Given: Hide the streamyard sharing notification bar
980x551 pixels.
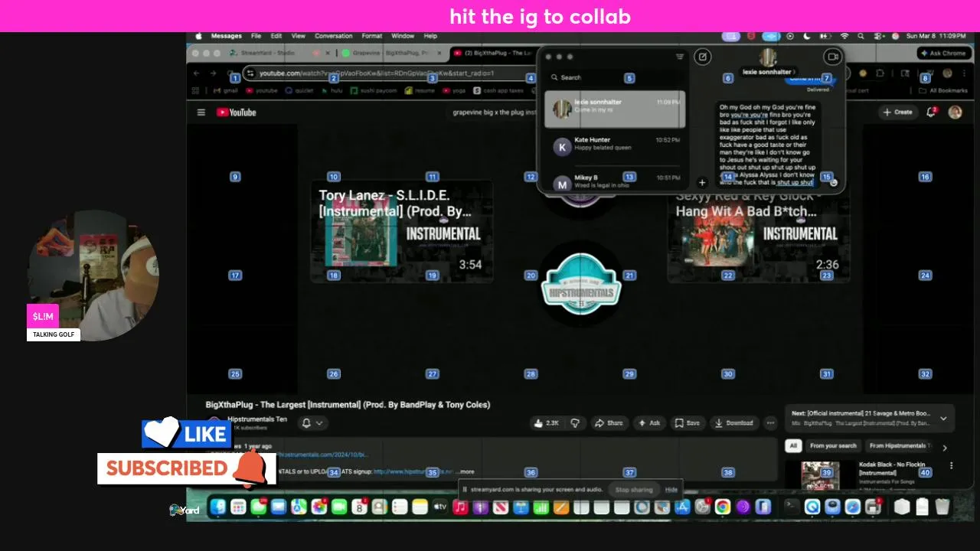Looking at the screenshot, I should (x=671, y=490).
